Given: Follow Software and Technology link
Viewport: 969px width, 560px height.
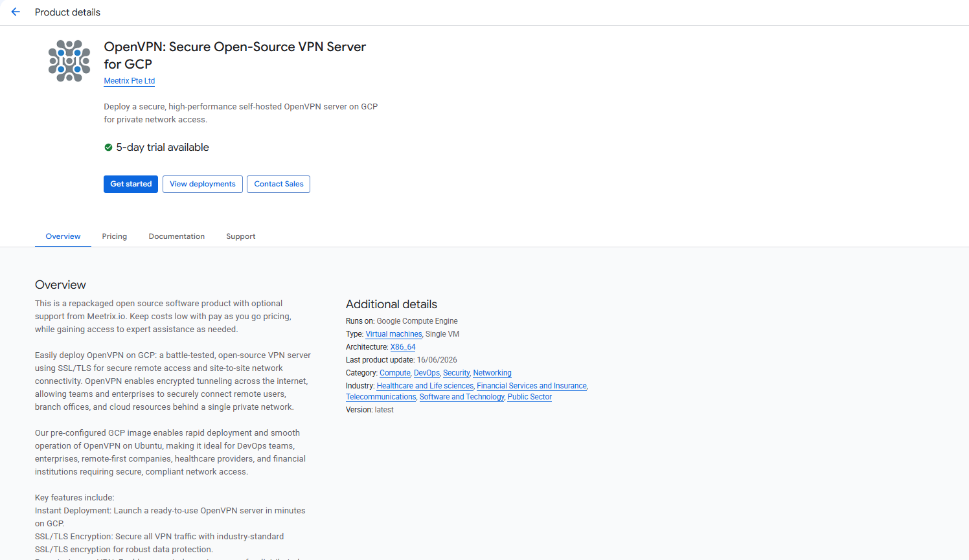Looking at the screenshot, I should tap(462, 397).
